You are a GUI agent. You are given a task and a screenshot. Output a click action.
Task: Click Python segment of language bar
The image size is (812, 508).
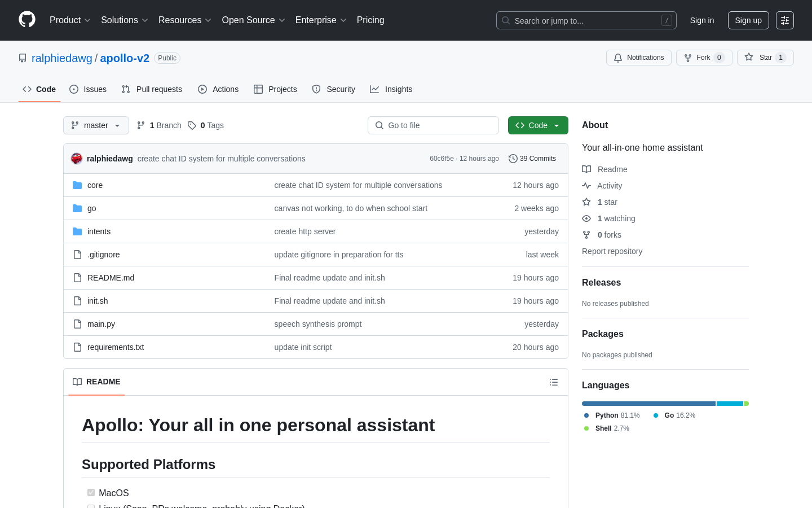(x=648, y=404)
